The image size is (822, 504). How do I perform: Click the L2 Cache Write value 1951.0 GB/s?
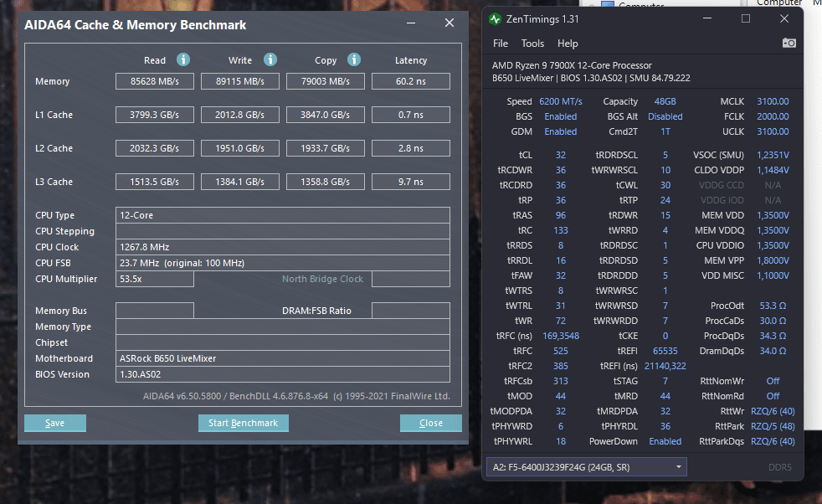click(240, 148)
